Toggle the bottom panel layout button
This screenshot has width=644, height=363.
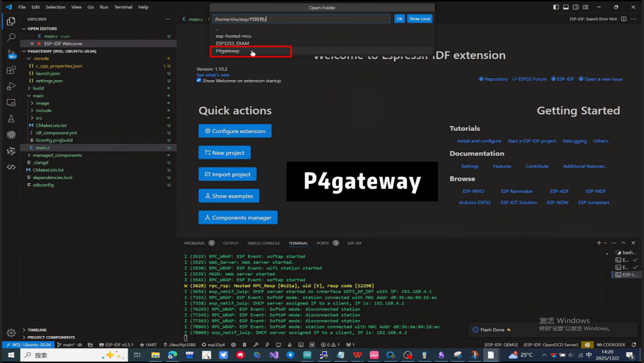point(565,7)
